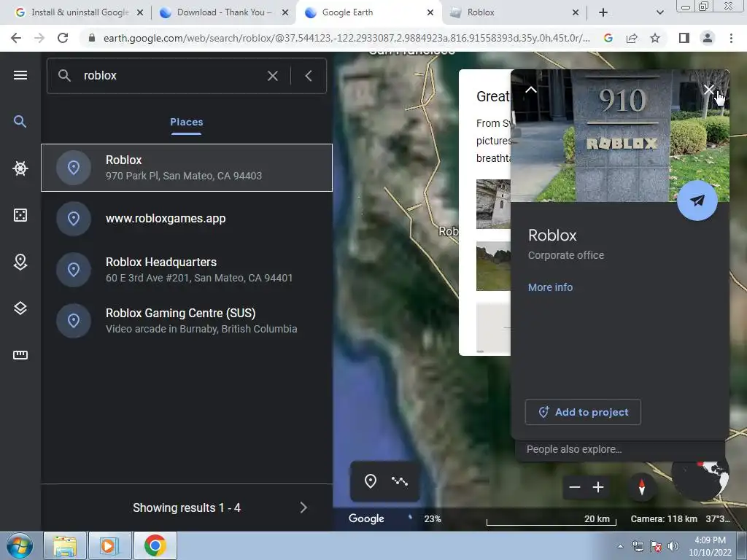Share this page icon
The image size is (747, 560).
tap(632, 38)
